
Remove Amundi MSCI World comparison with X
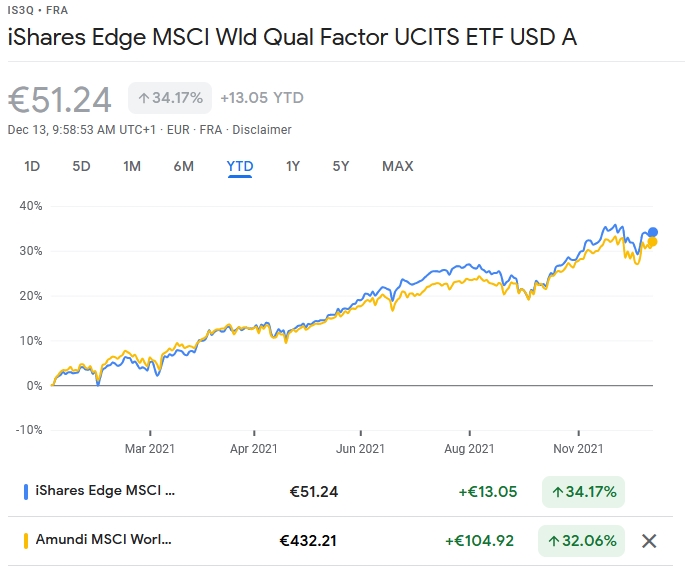coord(649,541)
